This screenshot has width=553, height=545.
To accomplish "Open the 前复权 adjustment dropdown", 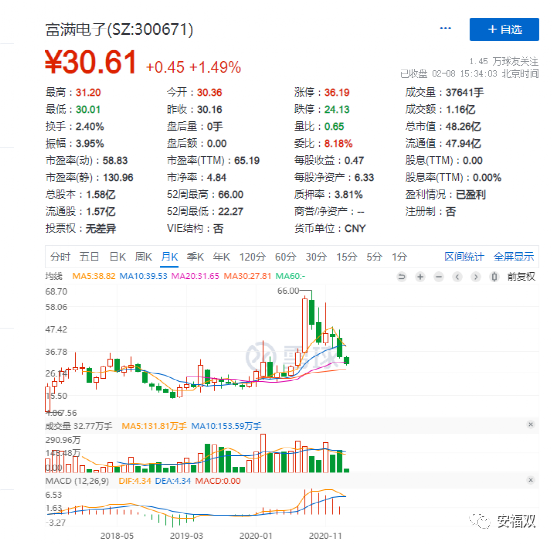I will click(x=521, y=277).
